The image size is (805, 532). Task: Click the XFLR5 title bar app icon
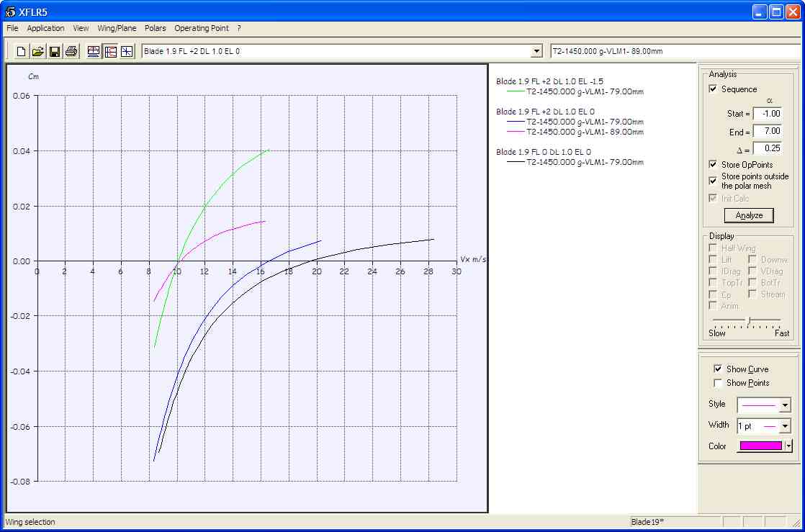10,12
